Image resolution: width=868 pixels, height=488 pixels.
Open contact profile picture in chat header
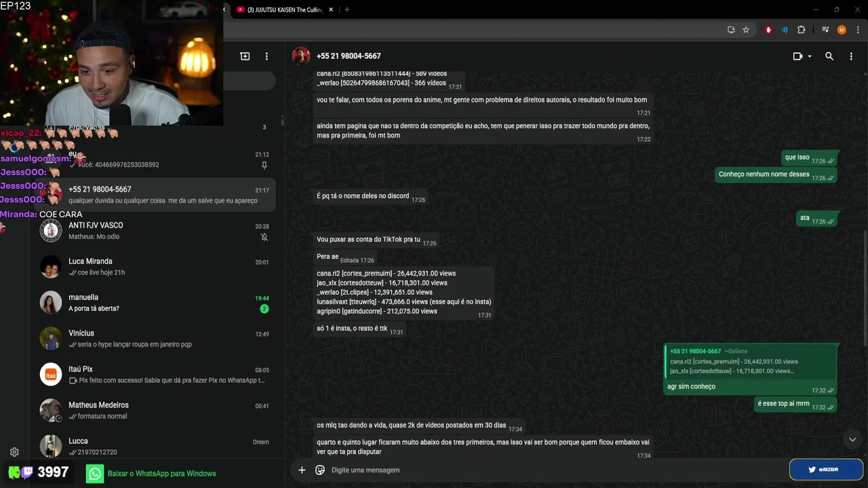301,56
